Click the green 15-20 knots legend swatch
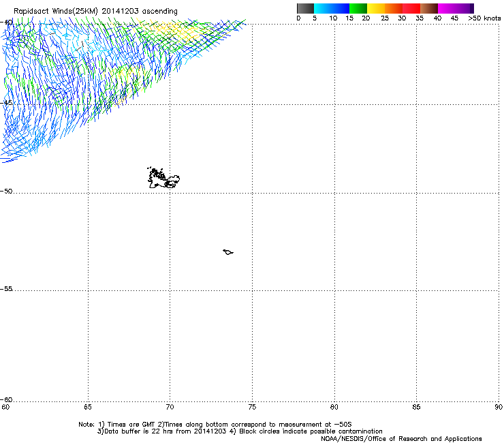This screenshot has height=443, width=504. click(358, 8)
